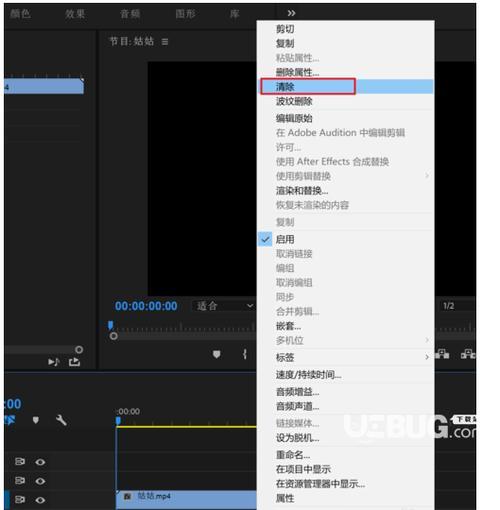The width and height of the screenshot is (500, 510).
Task: Click 链接媒体... in the context menu
Action: 346,423
